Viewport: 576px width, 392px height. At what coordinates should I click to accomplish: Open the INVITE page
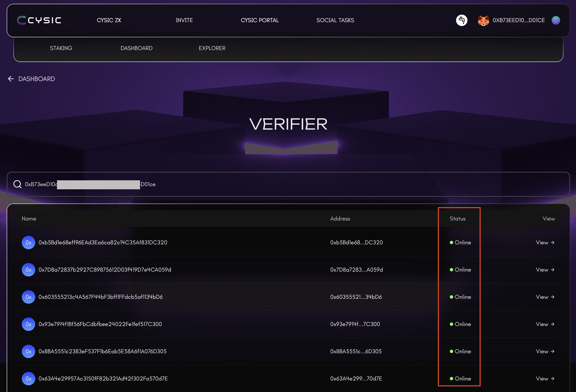[x=184, y=20]
